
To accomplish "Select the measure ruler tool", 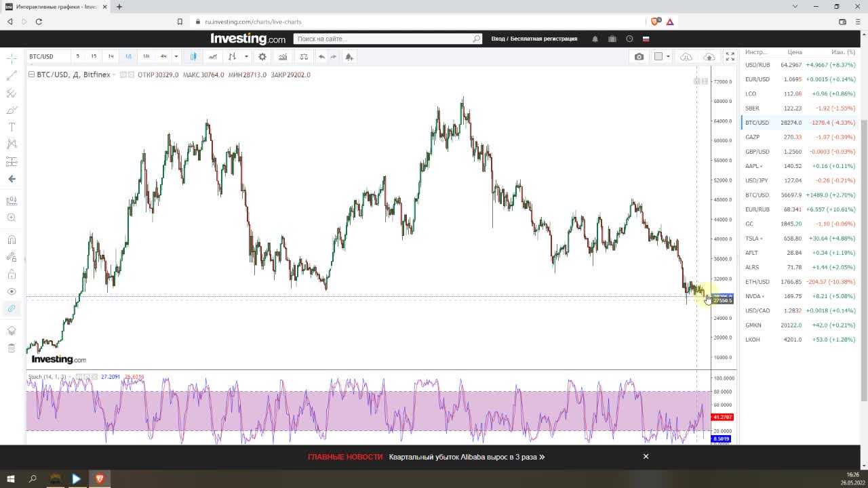I will (12, 201).
